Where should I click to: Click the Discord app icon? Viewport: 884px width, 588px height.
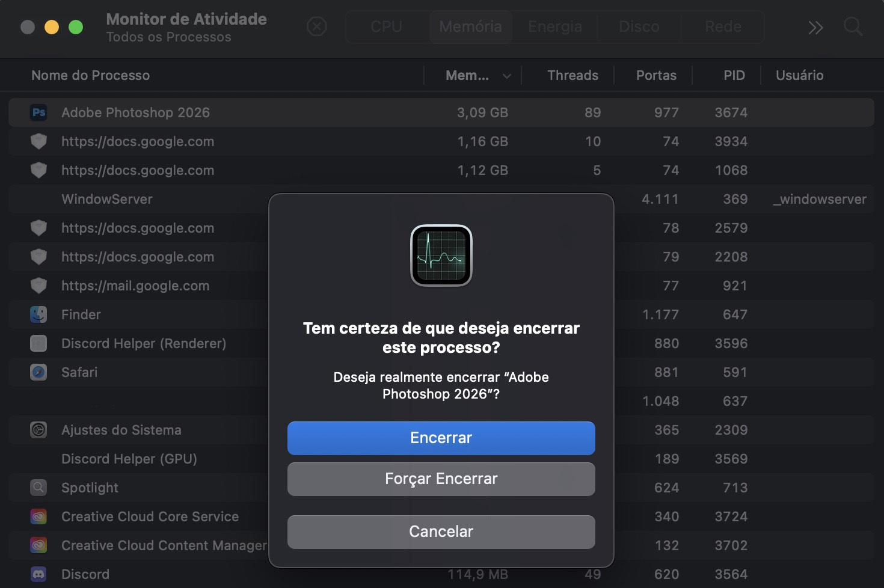38,574
